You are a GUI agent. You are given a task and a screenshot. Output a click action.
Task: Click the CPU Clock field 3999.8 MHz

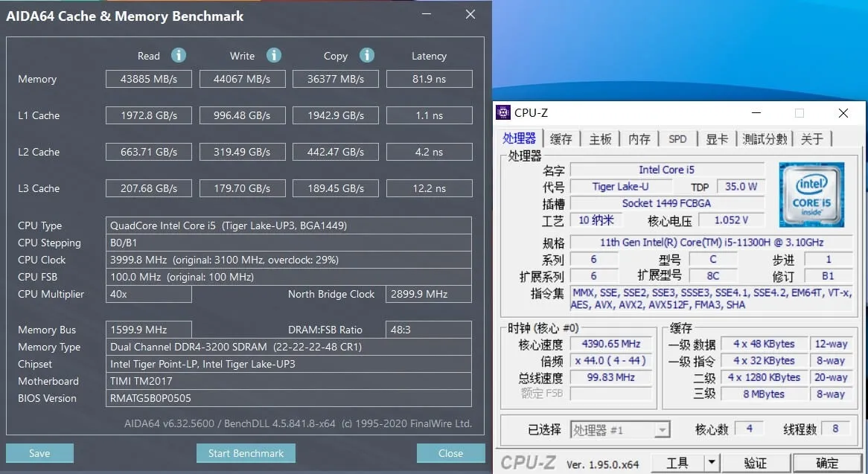pyautogui.click(x=288, y=260)
